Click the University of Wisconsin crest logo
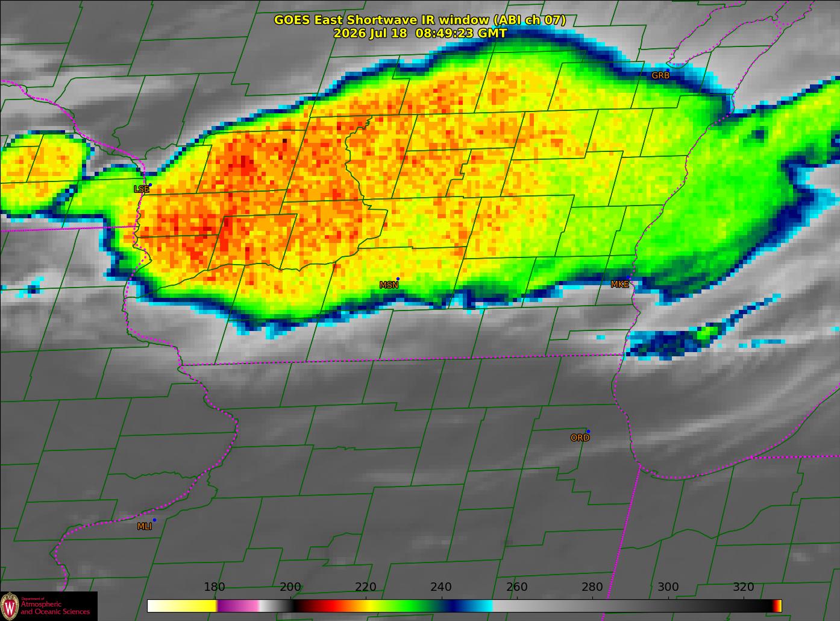Image resolution: width=840 pixels, height=621 pixels. (x=10, y=606)
